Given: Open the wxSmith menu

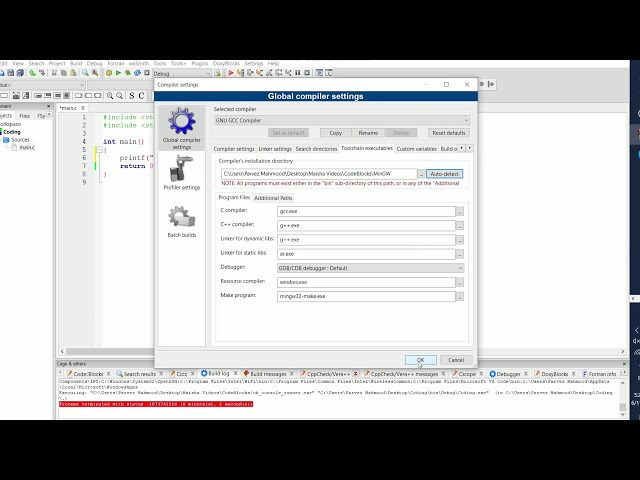Looking at the screenshot, I should point(139,64).
